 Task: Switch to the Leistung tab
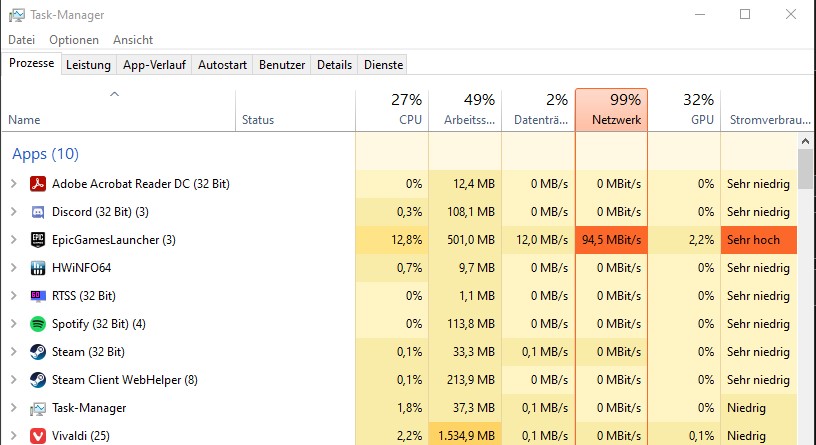(88, 65)
